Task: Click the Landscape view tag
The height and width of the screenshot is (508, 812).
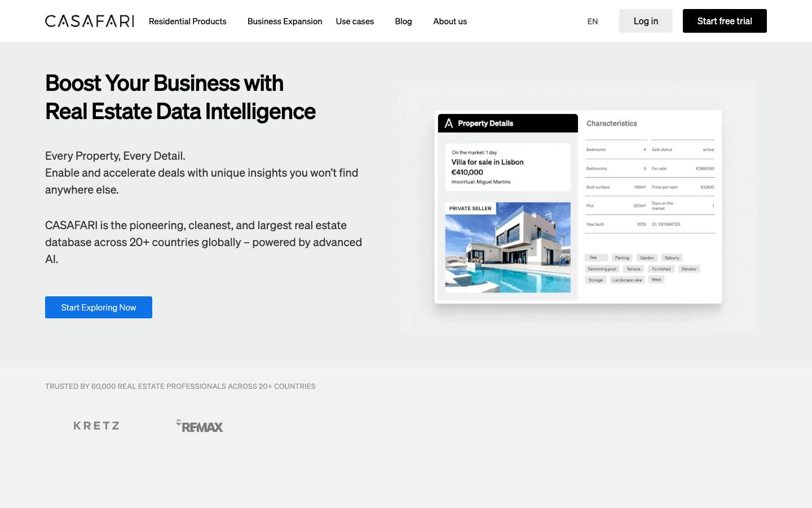Action: coord(627,280)
